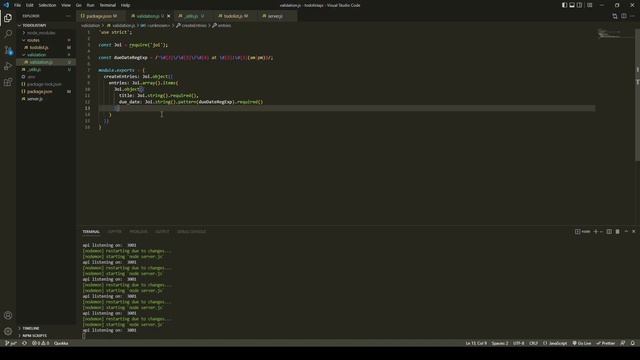This screenshot has height=360, width=640.
Task: Open the Search view in the activity bar
Action: [x=8, y=34]
